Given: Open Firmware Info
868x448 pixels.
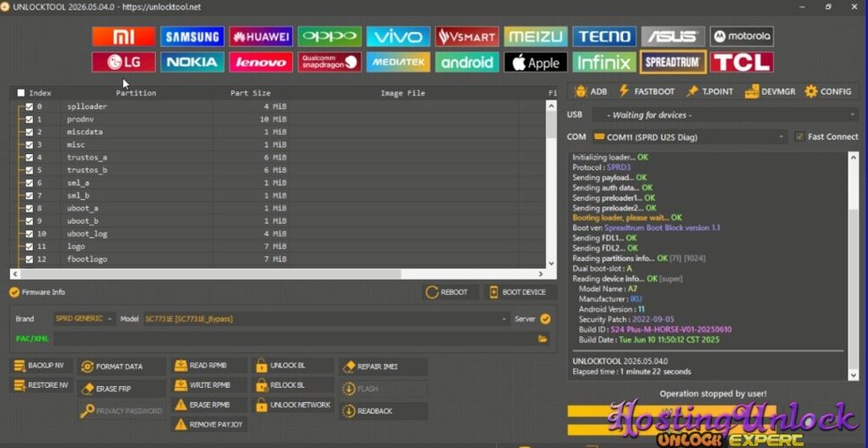Looking at the screenshot, I should (x=37, y=292).
